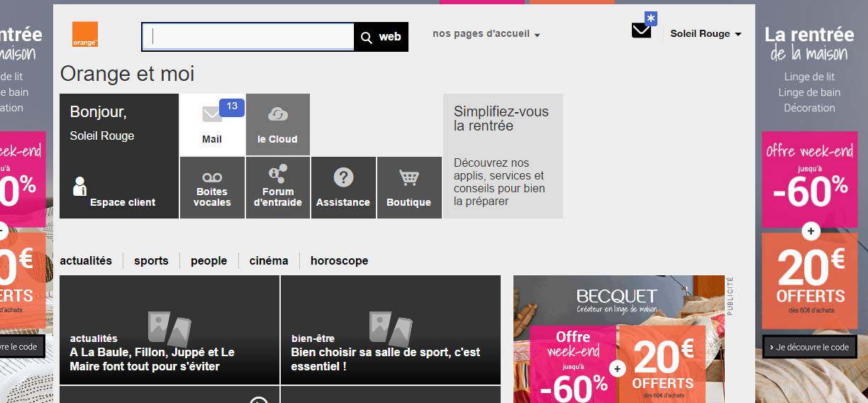Open salle de sport bien-être article
This screenshot has width=868, height=403.
click(391, 330)
